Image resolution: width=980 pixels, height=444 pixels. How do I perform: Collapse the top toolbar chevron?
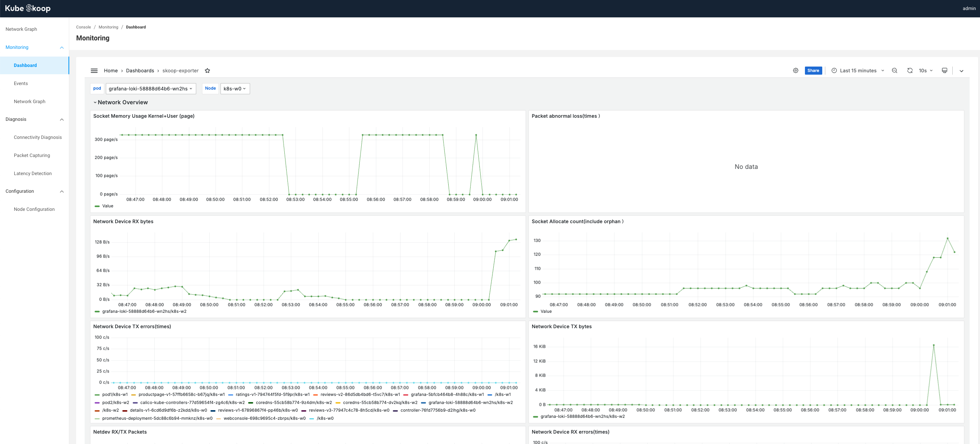(x=961, y=71)
